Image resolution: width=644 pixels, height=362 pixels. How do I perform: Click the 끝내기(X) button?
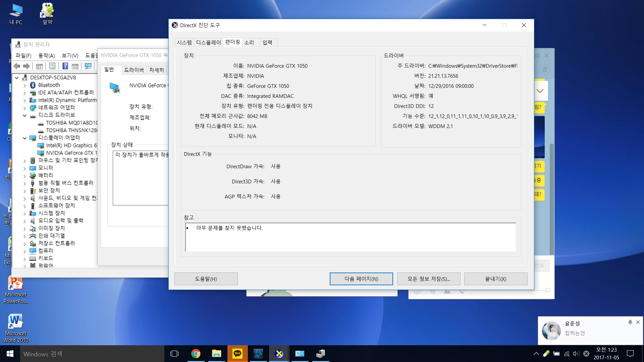(x=496, y=279)
